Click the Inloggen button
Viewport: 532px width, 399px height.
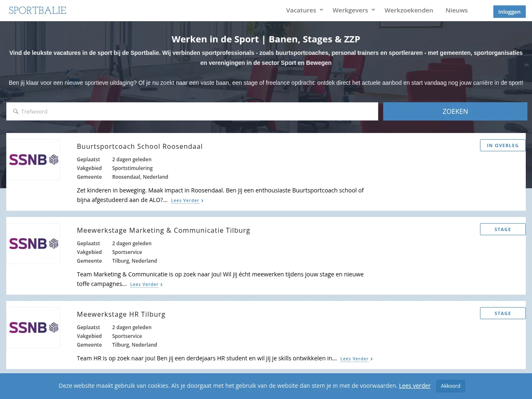point(509,12)
